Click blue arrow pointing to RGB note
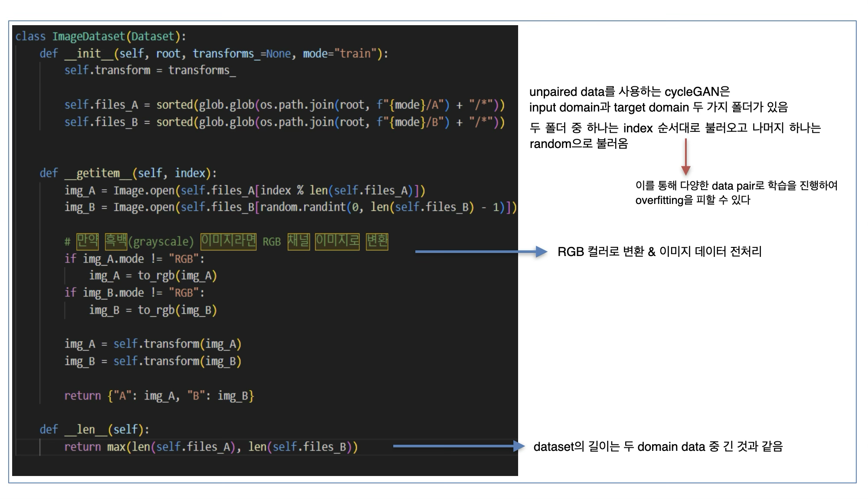Image resolution: width=868 pixels, height=499 pixels. pyautogui.click(x=480, y=252)
